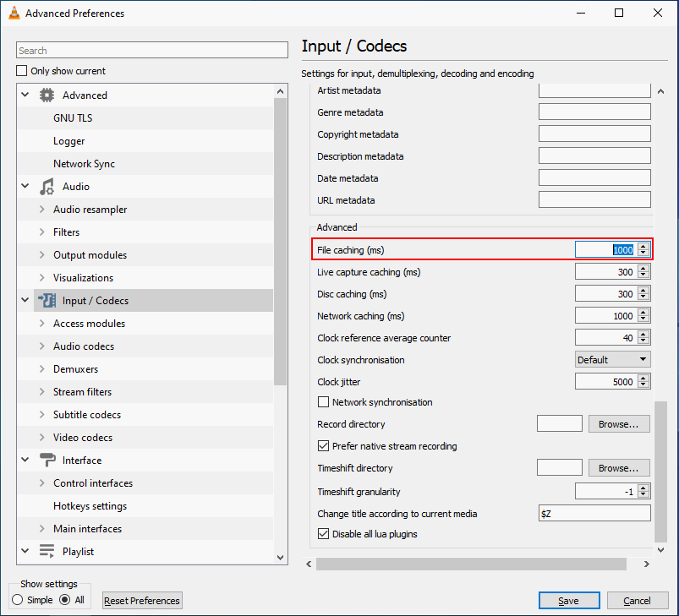The height and width of the screenshot is (616, 679).
Task: Select GNU TLS tree item
Action: pyautogui.click(x=73, y=118)
